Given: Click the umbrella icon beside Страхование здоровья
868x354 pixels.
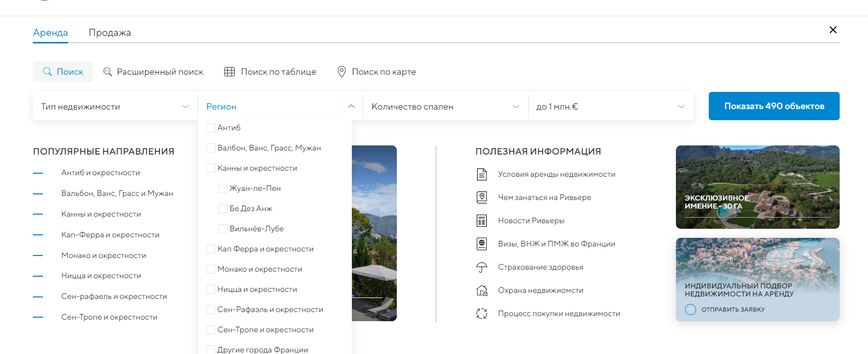Looking at the screenshot, I should (482, 267).
